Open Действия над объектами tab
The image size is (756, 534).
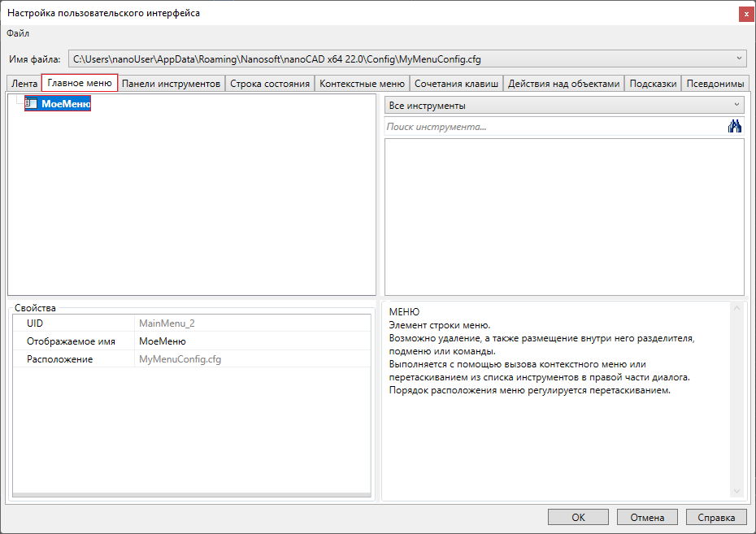(564, 84)
